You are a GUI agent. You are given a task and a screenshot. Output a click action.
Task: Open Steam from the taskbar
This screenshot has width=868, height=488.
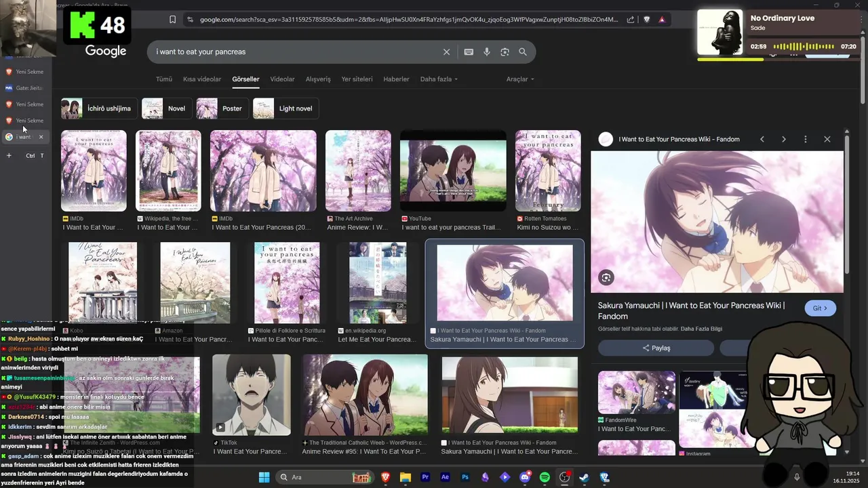[x=584, y=477]
